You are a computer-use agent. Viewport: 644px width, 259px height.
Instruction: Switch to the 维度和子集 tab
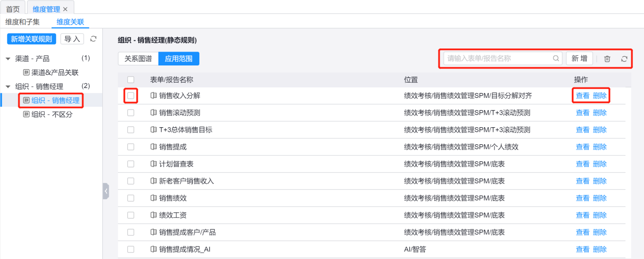[x=23, y=22]
